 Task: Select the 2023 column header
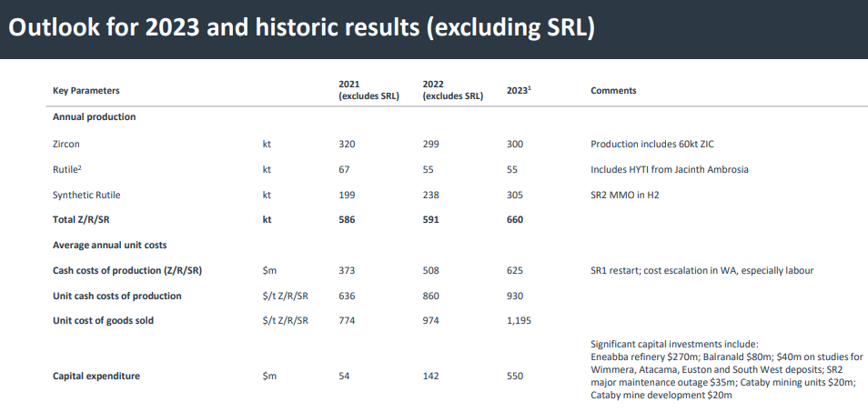pos(519,92)
